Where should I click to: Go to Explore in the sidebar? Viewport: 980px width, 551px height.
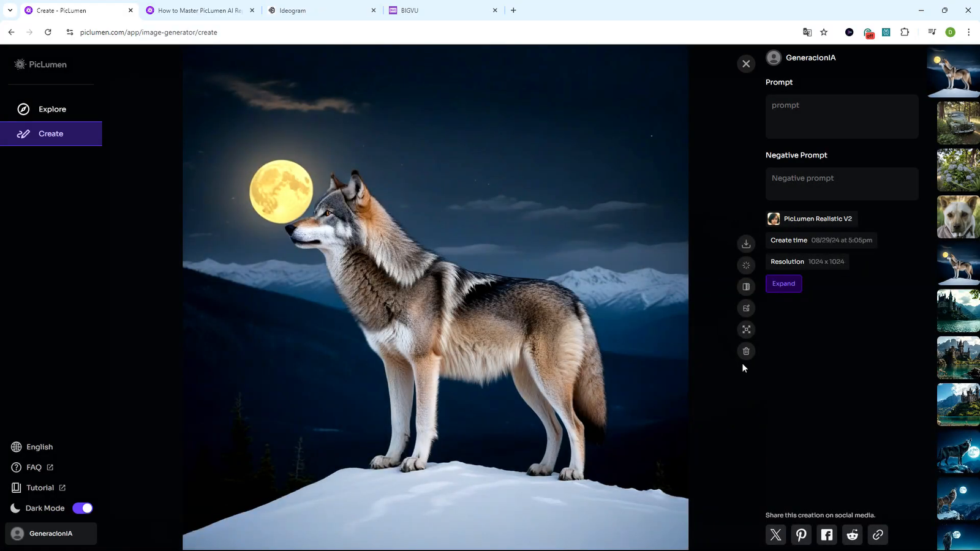tap(51, 109)
